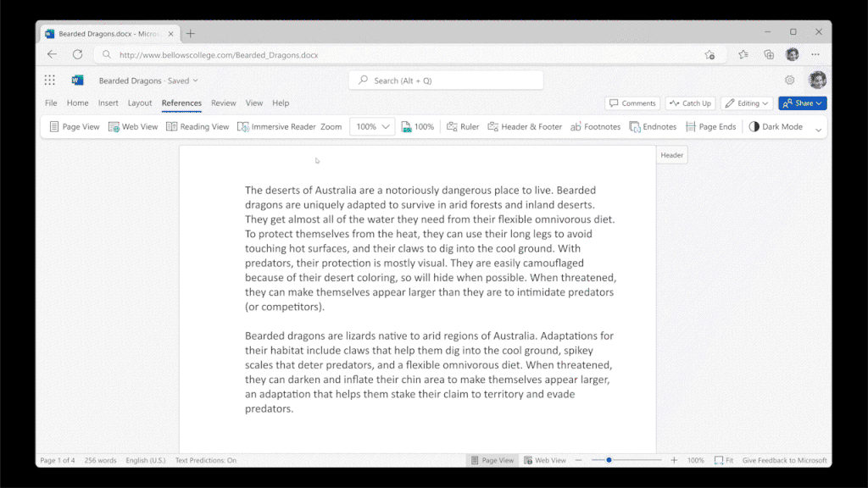Open the Comments panel

coord(632,103)
